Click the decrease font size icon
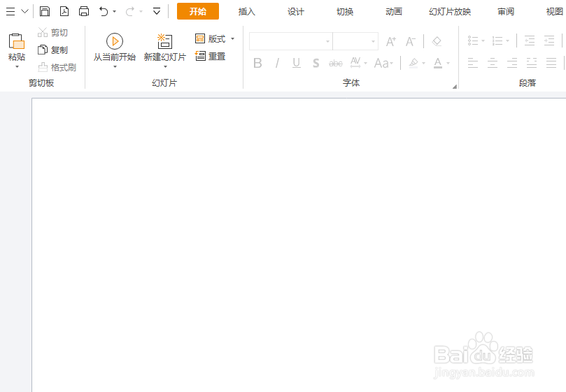 411,41
